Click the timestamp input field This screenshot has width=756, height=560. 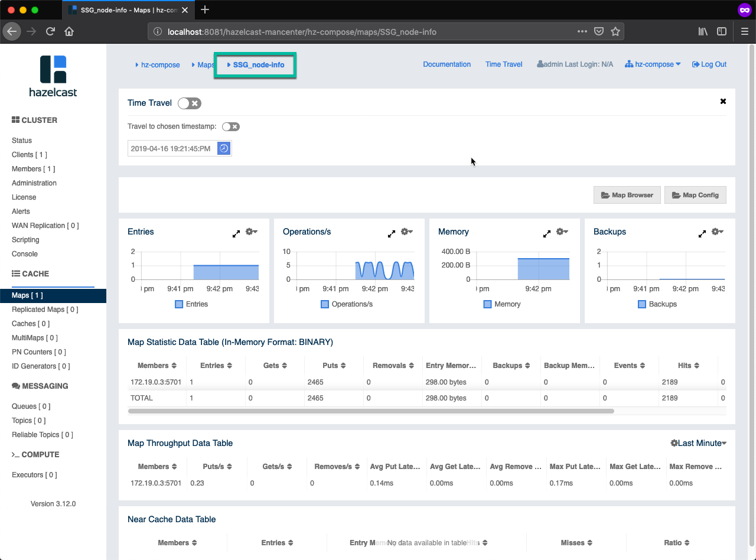coord(172,149)
